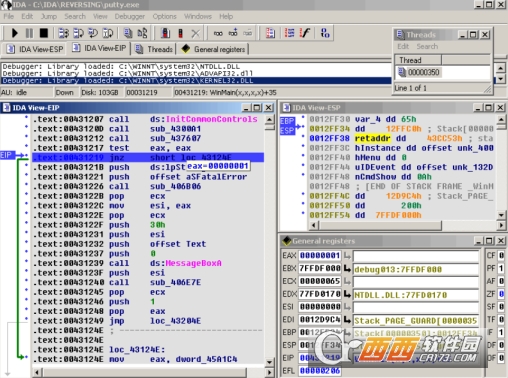Viewport: 508px width, 378px height.
Task: Stop the process with the black square
Action: (44, 33)
